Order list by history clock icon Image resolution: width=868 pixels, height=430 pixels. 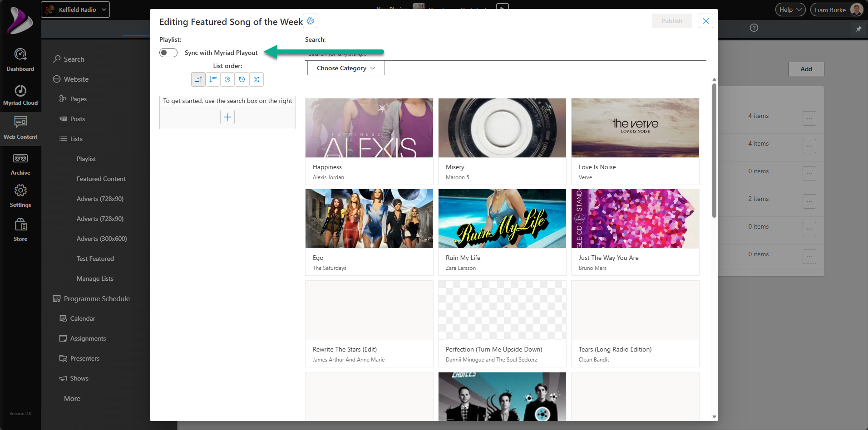pyautogui.click(x=242, y=79)
